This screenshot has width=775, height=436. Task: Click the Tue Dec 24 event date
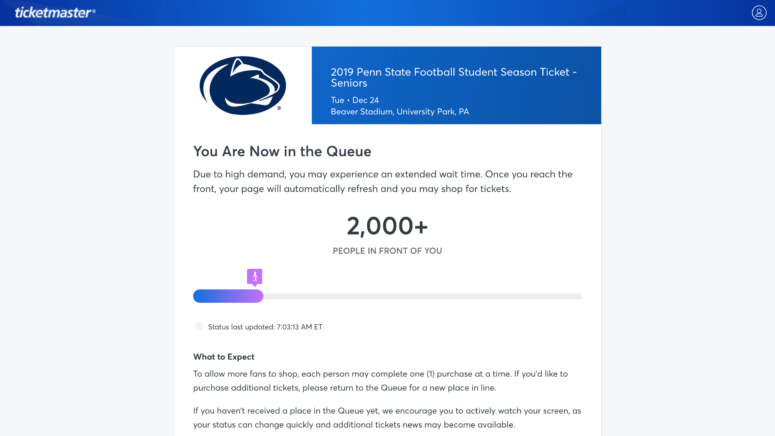point(355,100)
